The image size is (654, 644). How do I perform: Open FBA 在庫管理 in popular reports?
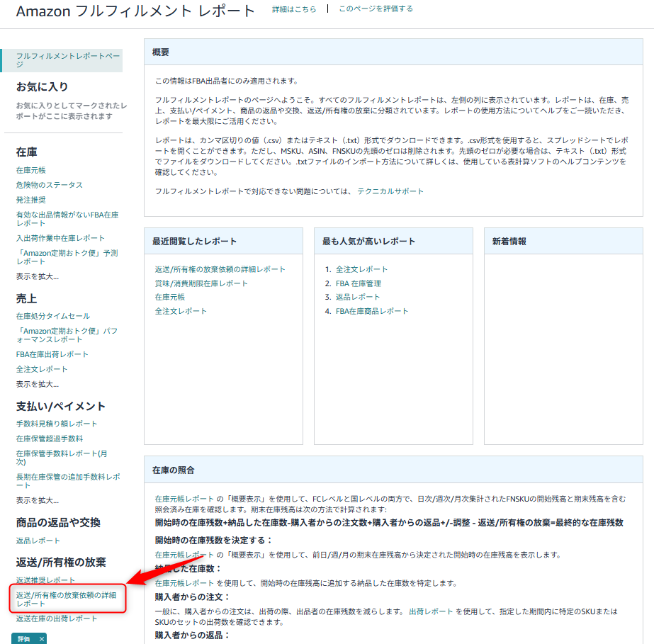(359, 283)
